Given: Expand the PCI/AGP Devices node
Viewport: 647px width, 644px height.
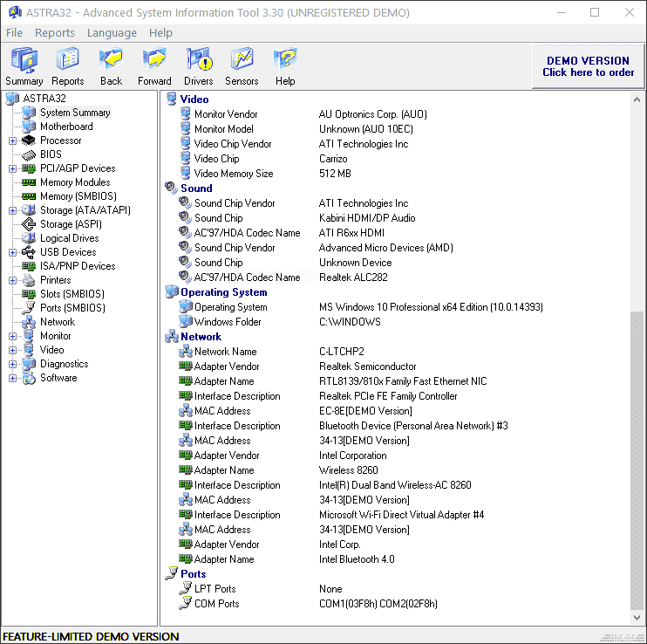Looking at the screenshot, I should pyautogui.click(x=12, y=168).
